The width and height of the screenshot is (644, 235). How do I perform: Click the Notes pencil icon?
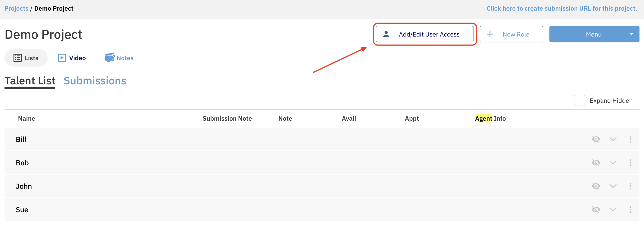click(x=110, y=58)
